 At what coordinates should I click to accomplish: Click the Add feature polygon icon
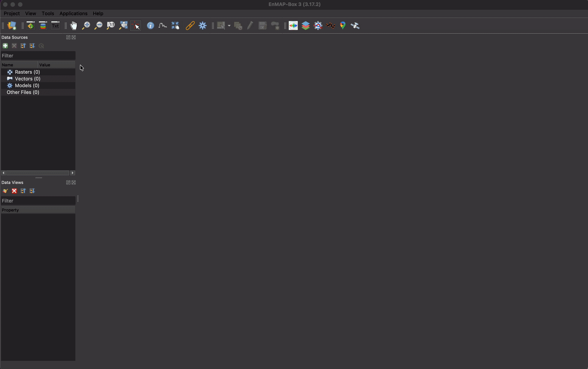point(275,25)
